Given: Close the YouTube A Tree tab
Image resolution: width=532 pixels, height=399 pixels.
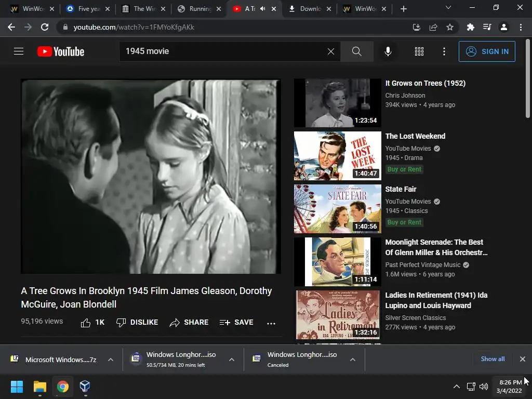Looking at the screenshot, I should (274, 9).
